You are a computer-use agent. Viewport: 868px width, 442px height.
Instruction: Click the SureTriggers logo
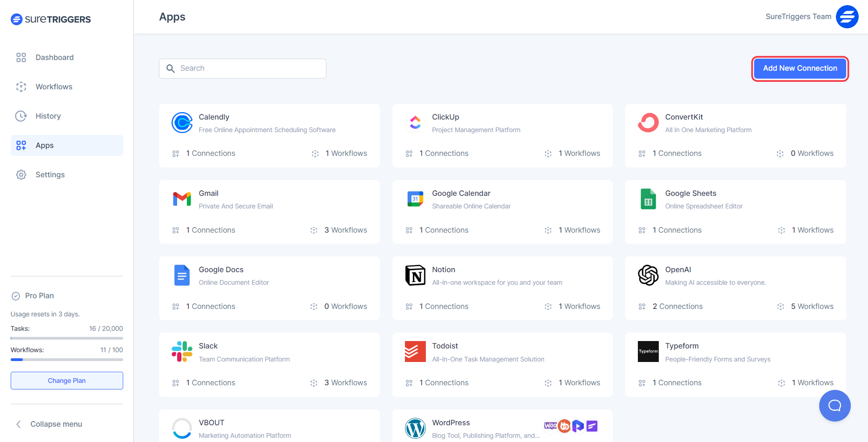coord(51,19)
